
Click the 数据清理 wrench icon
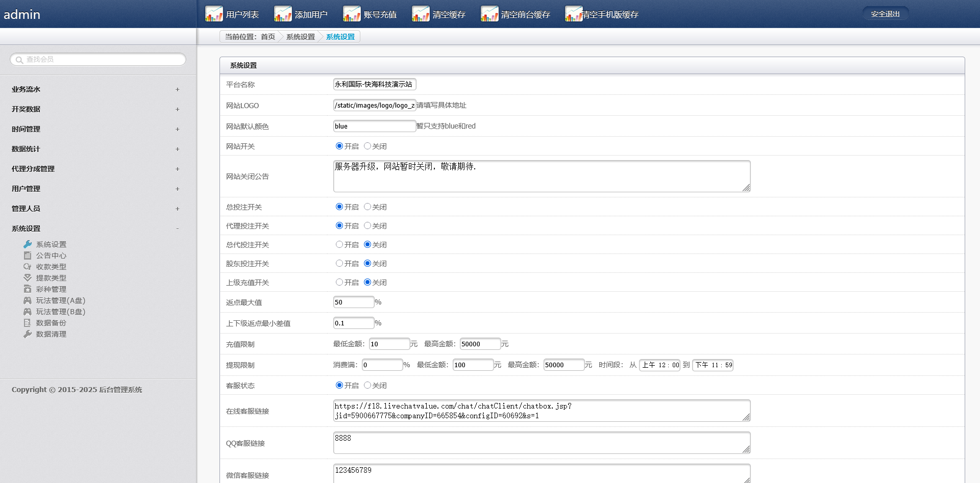28,334
